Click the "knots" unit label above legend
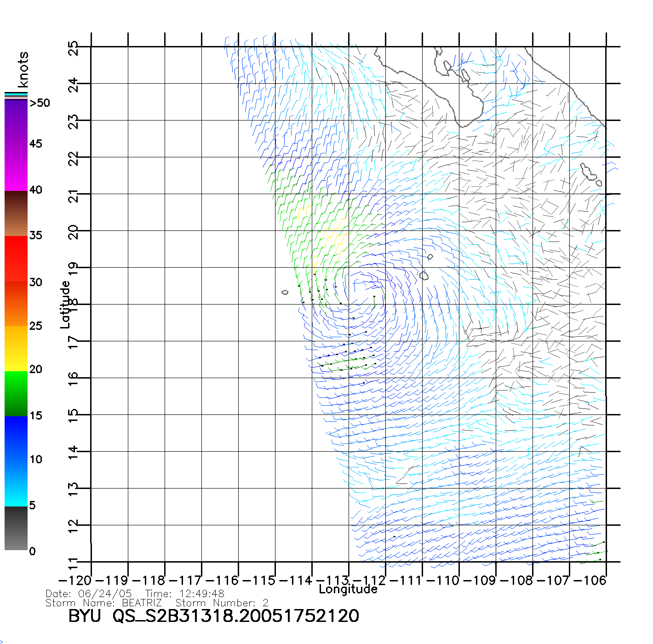 pyautogui.click(x=23, y=69)
